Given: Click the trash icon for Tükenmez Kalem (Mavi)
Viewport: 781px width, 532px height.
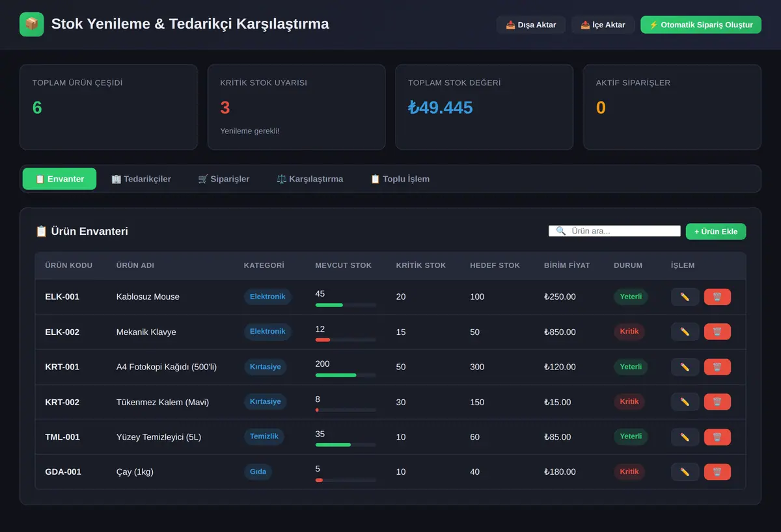Looking at the screenshot, I should [717, 402].
